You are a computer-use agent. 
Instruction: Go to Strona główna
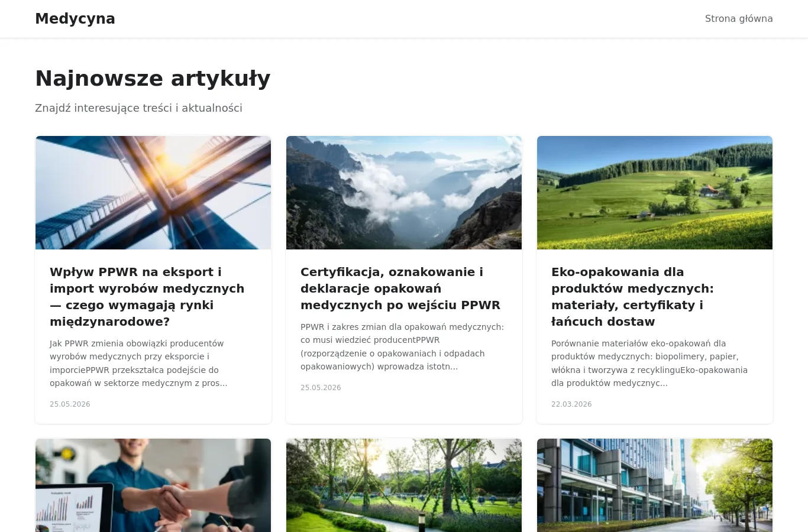click(739, 19)
